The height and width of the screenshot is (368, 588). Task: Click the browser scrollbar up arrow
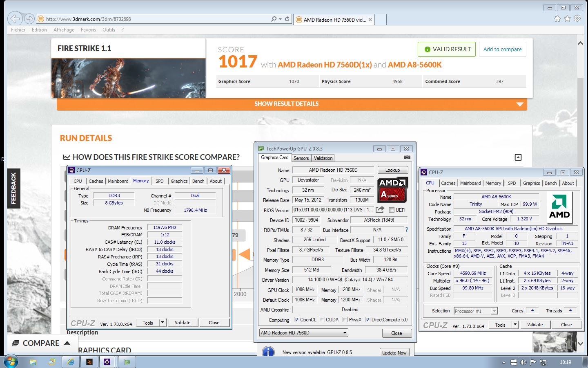pos(580,43)
